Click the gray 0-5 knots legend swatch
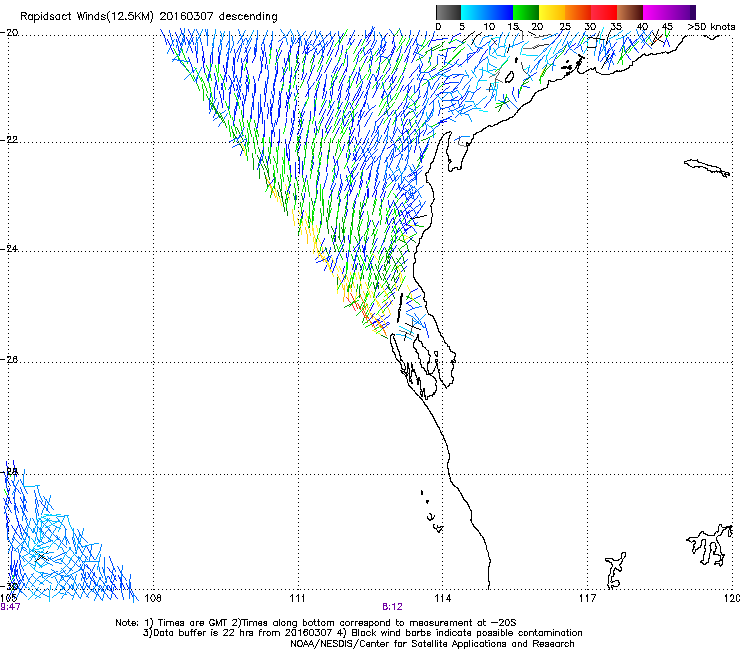The height and width of the screenshot is (650, 740). pos(448,12)
